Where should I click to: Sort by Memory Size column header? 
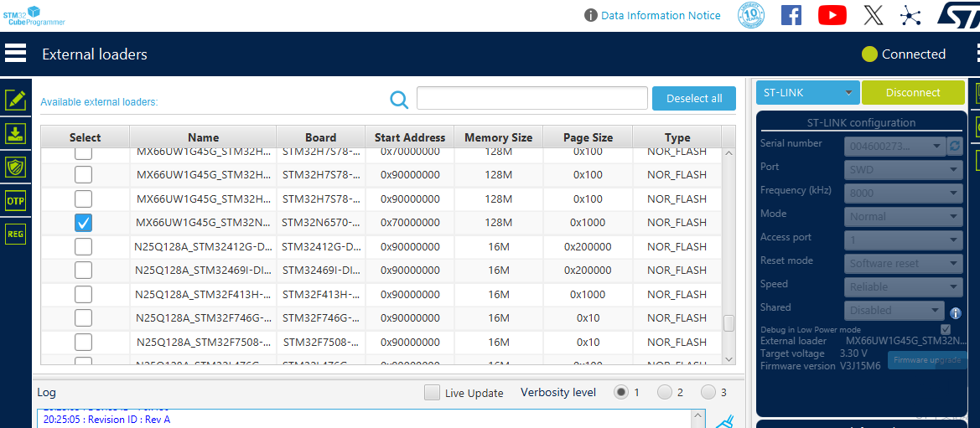pos(499,137)
